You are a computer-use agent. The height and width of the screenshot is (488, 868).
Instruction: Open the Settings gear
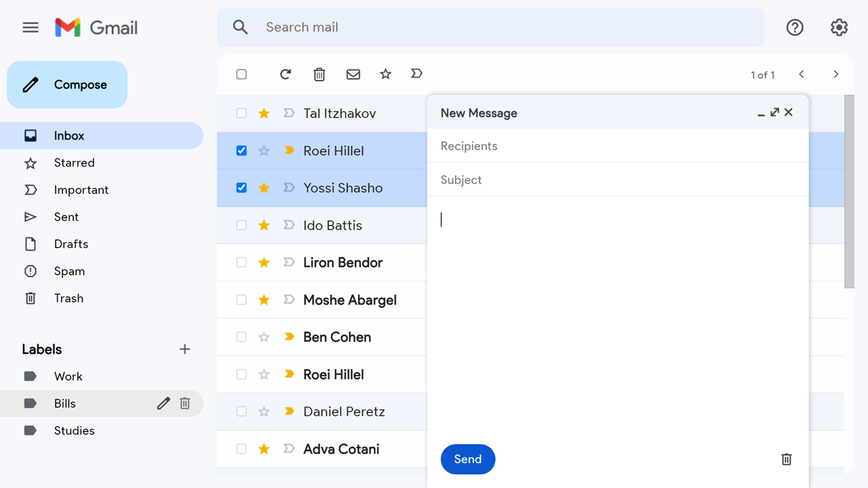point(839,27)
